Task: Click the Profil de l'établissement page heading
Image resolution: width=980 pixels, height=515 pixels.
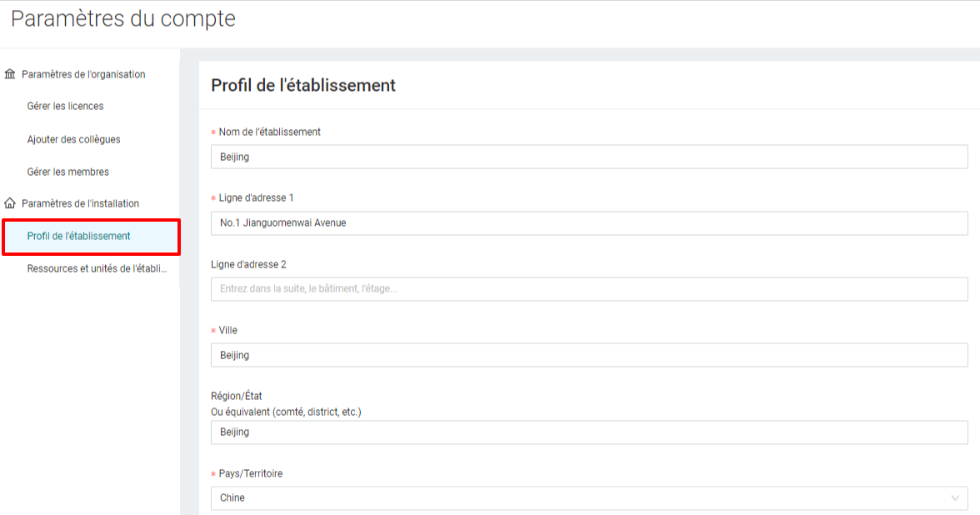Action: point(303,85)
